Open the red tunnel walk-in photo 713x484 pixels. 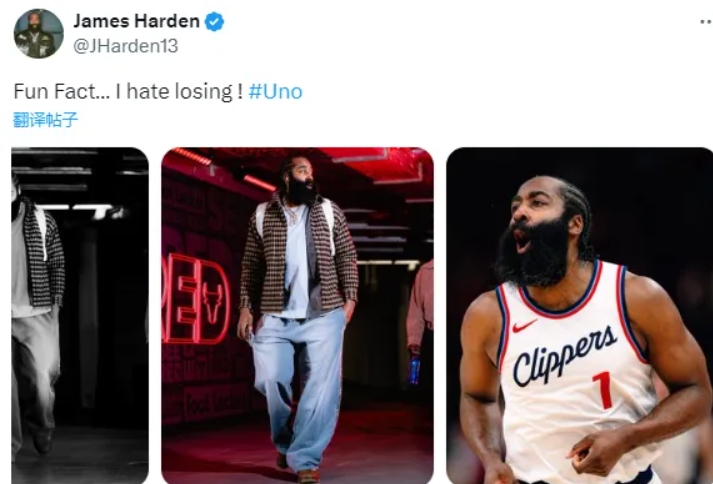(297, 315)
